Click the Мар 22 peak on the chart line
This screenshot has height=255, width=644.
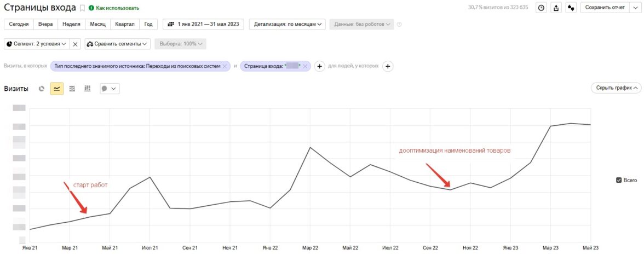point(310,147)
